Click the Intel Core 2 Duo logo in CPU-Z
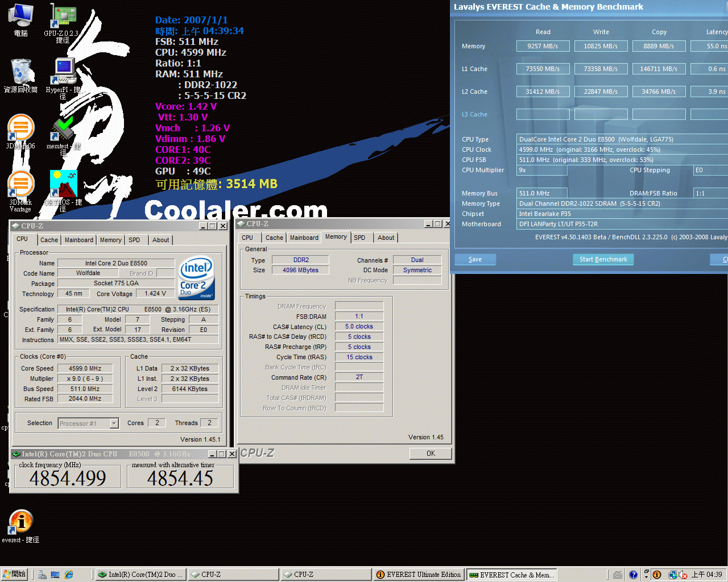 [x=197, y=278]
